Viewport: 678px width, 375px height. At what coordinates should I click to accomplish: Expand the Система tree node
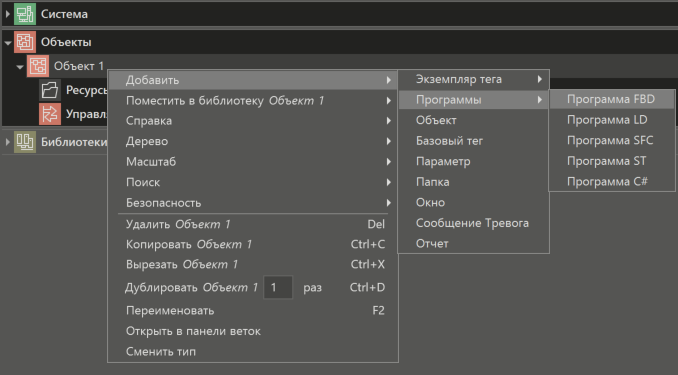coord(7,14)
